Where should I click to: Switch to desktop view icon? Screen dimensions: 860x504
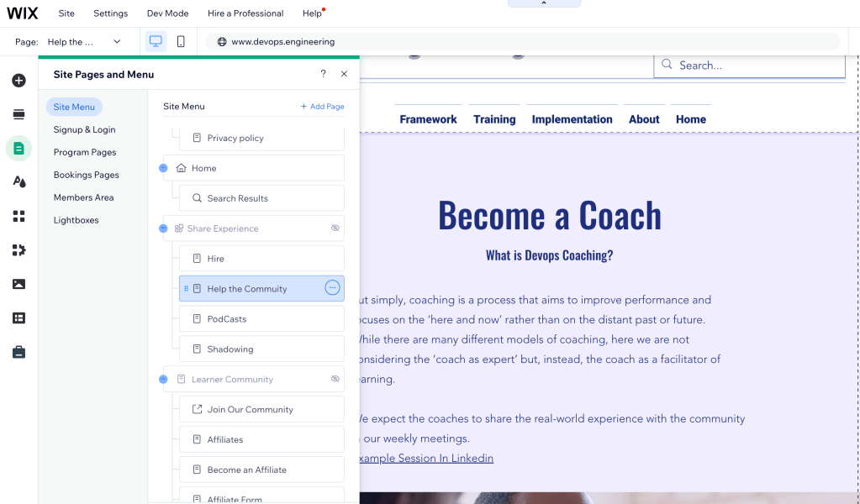pyautogui.click(x=156, y=42)
